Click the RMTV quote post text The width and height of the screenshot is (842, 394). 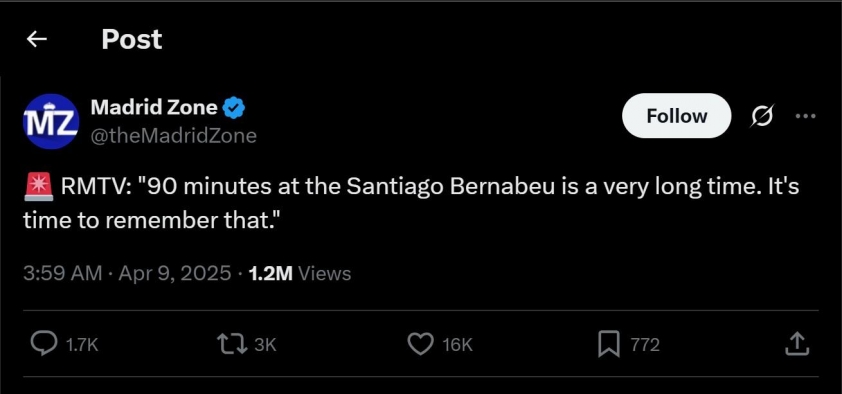[411, 203]
